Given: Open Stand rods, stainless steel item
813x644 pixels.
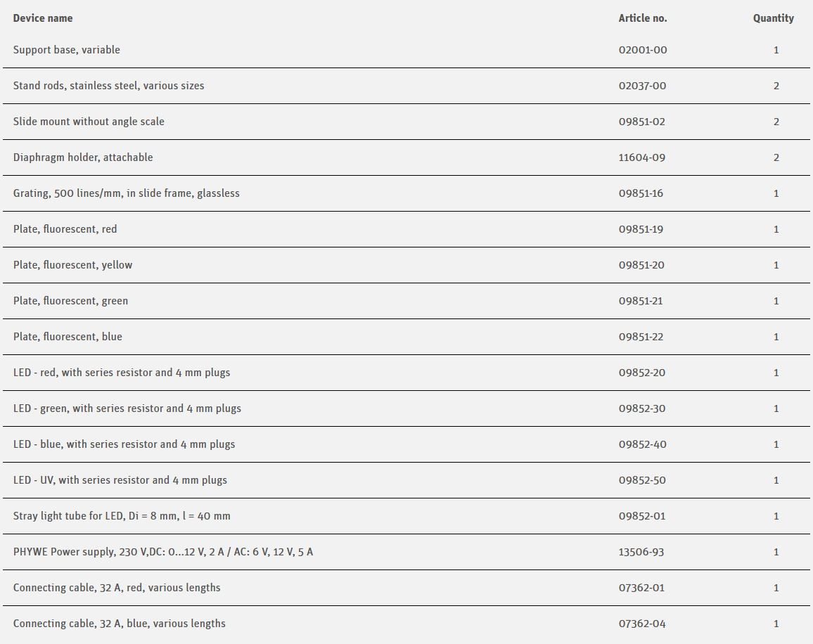Looking at the screenshot, I should coord(109,86).
